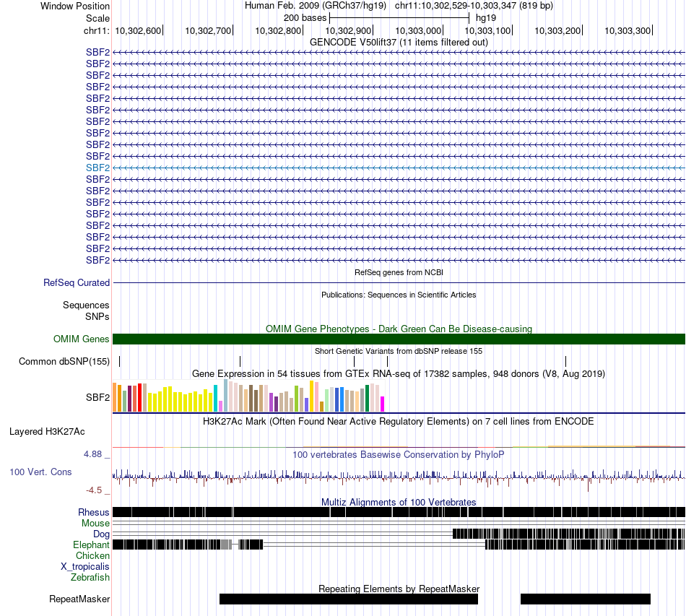Click the RepeatMasker track label

pos(79,599)
